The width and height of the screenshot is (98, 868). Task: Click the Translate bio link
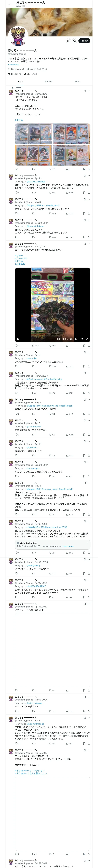(14, 65)
